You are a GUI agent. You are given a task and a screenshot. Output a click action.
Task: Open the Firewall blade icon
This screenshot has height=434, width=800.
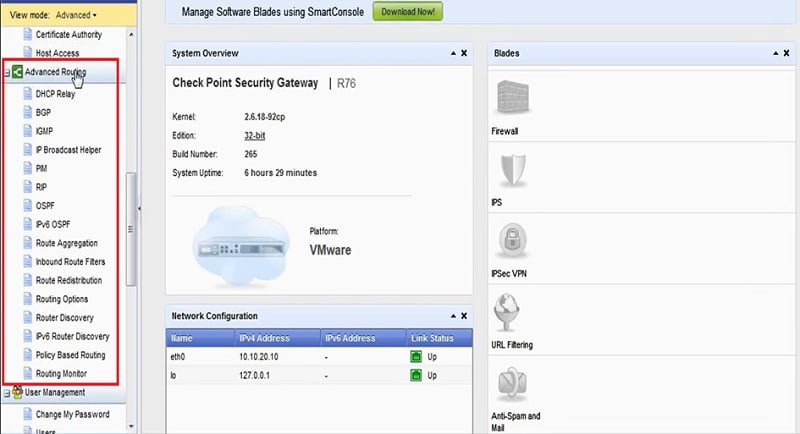click(x=513, y=97)
